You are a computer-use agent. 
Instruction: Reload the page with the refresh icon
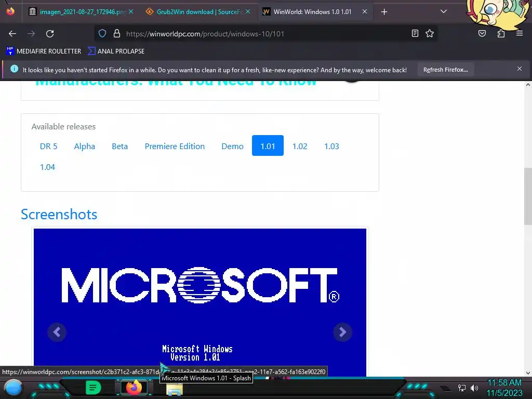(x=50, y=34)
